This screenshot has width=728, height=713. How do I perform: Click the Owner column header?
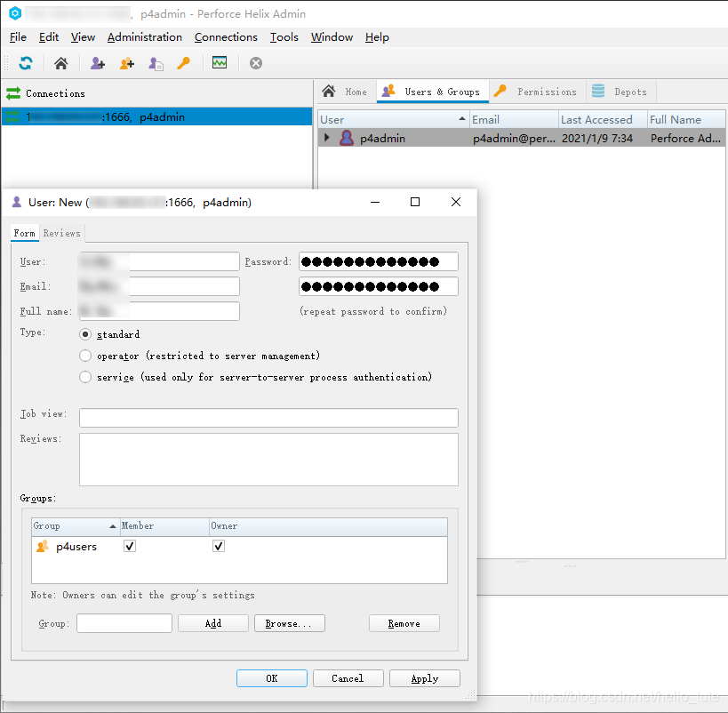click(x=328, y=525)
